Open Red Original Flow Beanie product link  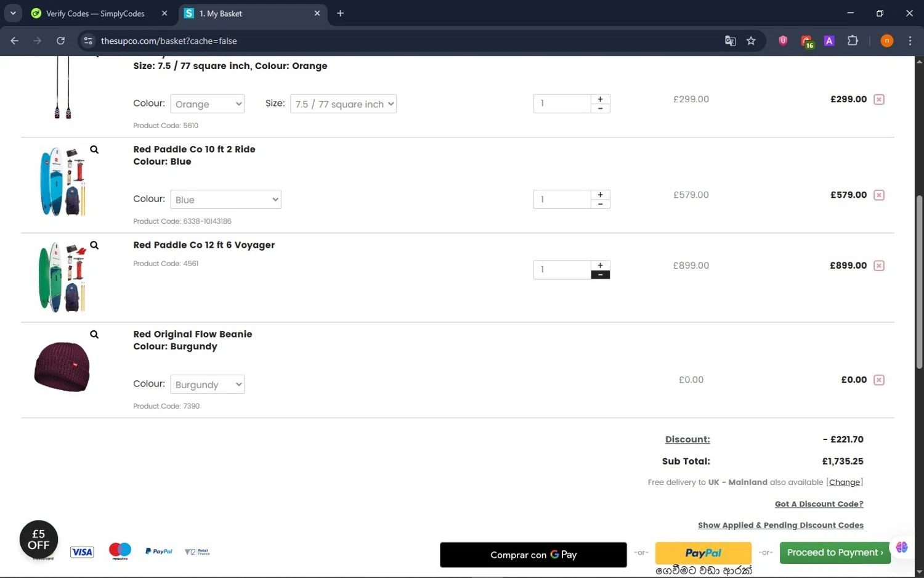point(193,334)
